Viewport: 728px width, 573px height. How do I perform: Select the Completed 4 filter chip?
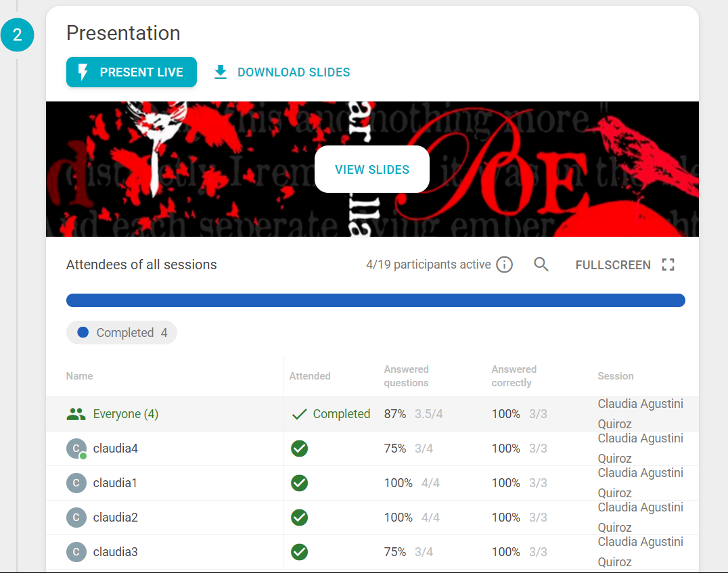pos(122,332)
